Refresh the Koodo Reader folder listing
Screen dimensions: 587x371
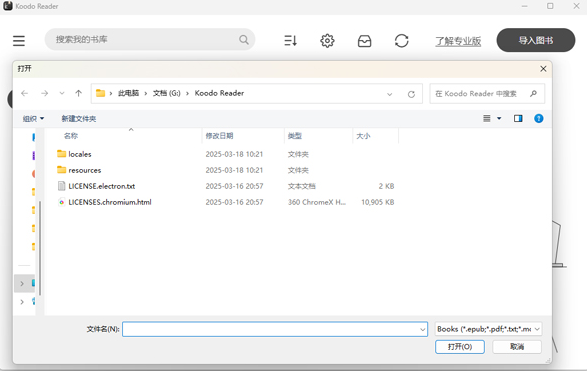pos(411,94)
